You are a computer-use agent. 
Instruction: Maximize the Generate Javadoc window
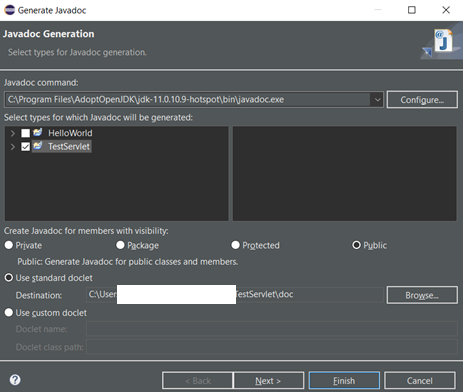click(412, 10)
